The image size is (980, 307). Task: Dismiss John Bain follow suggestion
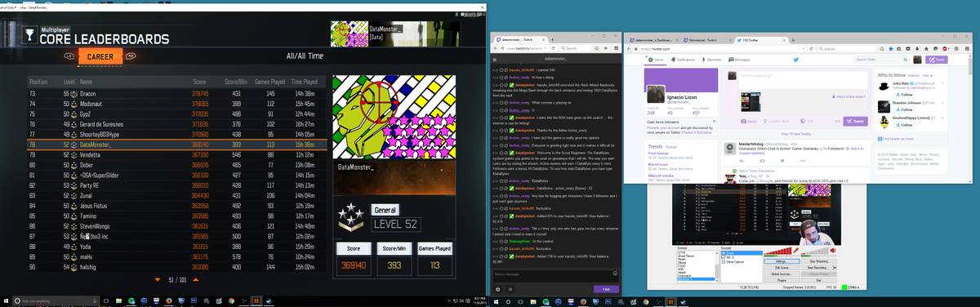point(942,82)
